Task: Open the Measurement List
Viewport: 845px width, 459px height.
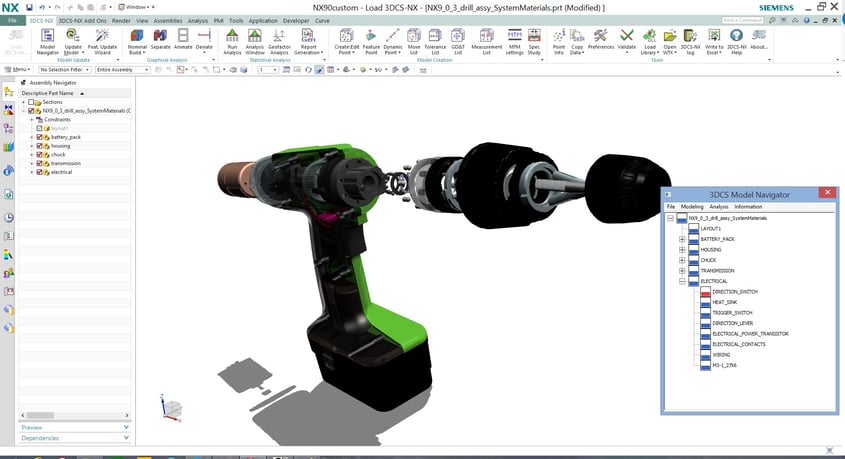Action: (x=487, y=40)
